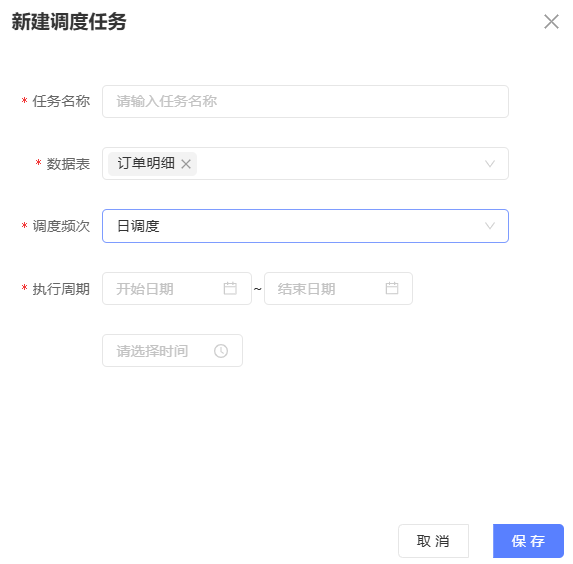573x564 pixels.
Task: Click the 订单明细 tag text
Action: pyautogui.click(x=146, y=163)
